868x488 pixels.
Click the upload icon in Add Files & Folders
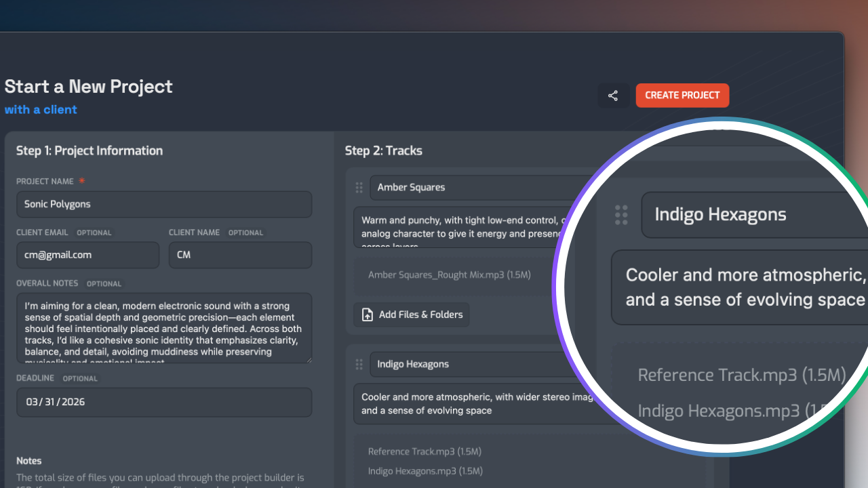tap(368, 314)
